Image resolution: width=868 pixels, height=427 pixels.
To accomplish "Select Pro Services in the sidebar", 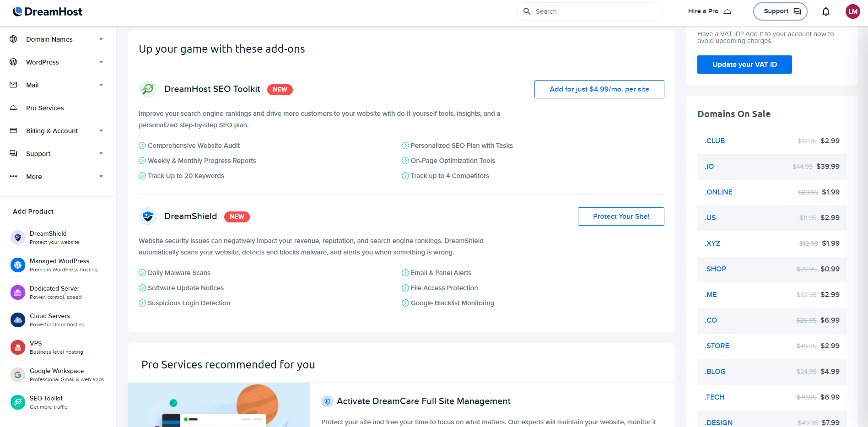I will [45, 108].
